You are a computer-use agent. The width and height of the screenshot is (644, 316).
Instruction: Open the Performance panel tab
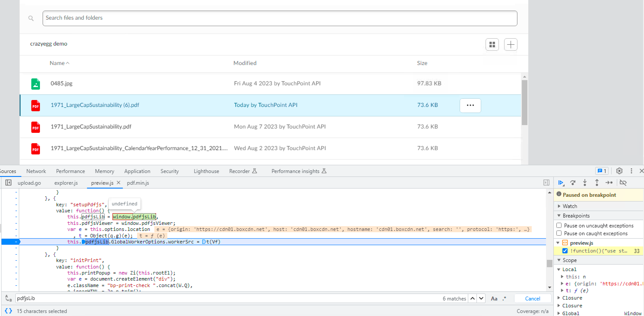point(71,171)
